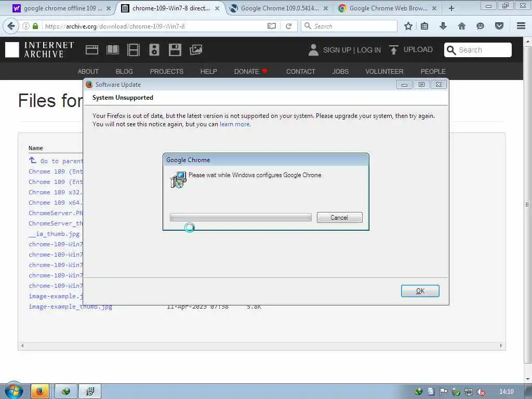
Task: Click the UPLOAD link
Action: [418, 49]
